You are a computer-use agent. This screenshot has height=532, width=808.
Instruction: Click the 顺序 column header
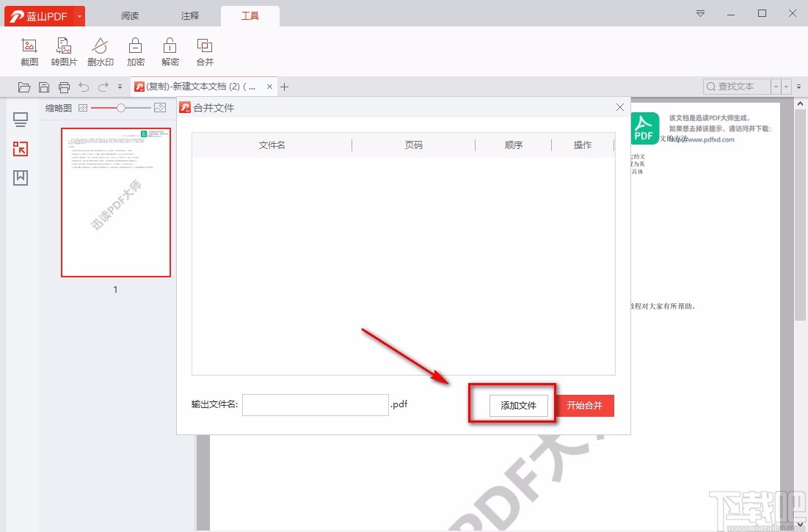coord(514,145)
